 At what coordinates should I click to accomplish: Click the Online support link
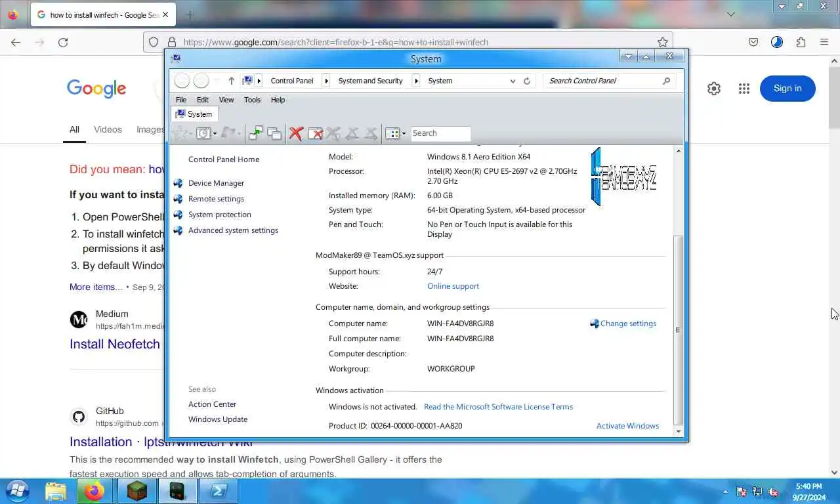(x=453, y=286)
